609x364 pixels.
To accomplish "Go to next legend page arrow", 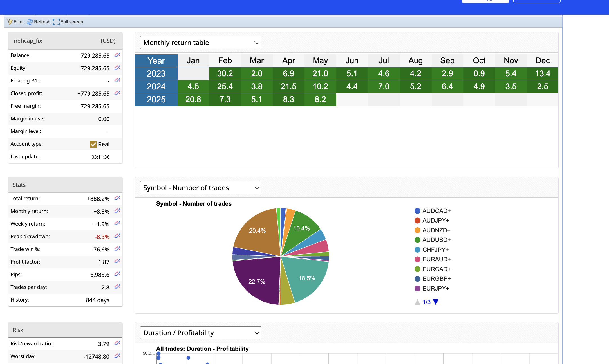I will click(x=436, y=302).
